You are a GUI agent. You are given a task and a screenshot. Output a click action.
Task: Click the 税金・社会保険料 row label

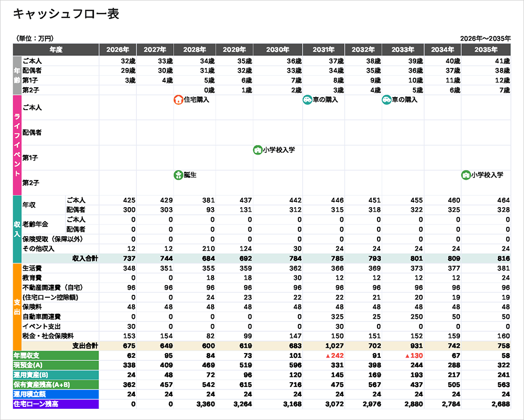click(48, 336)
